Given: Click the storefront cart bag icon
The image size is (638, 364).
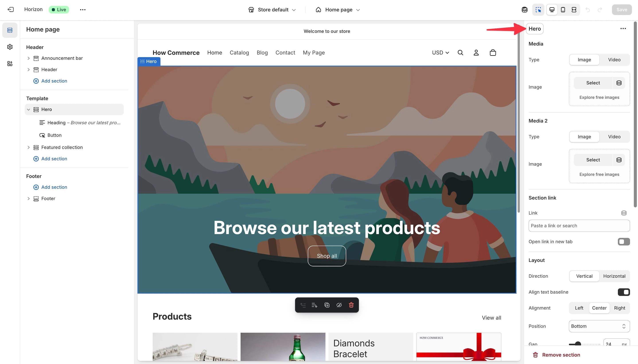Looking at the screenshot, I should tap(493, 53).
